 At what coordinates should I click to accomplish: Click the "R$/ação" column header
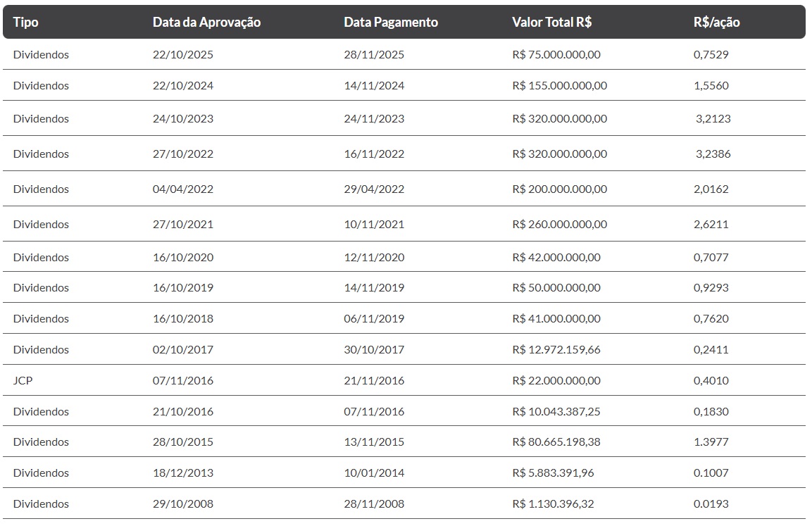(716, 22)
